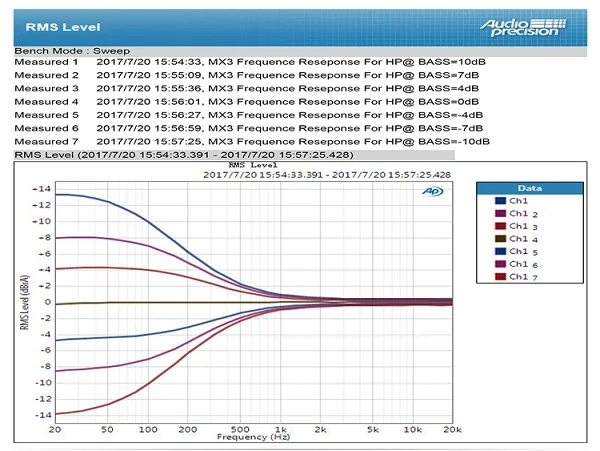Click the Bench Mode : Sweep label
The image size is (600, 451).
(72, 51)
